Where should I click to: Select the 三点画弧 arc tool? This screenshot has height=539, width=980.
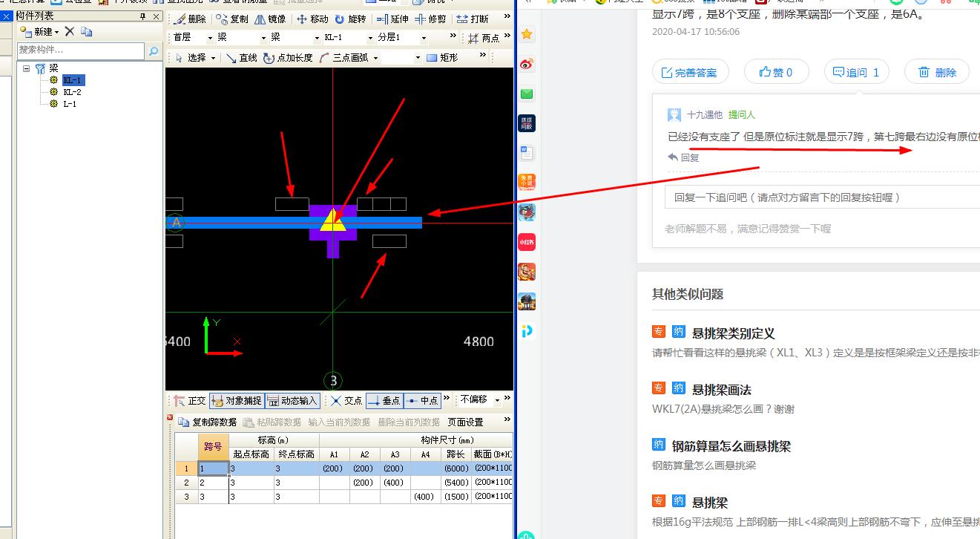pos(343,57)
